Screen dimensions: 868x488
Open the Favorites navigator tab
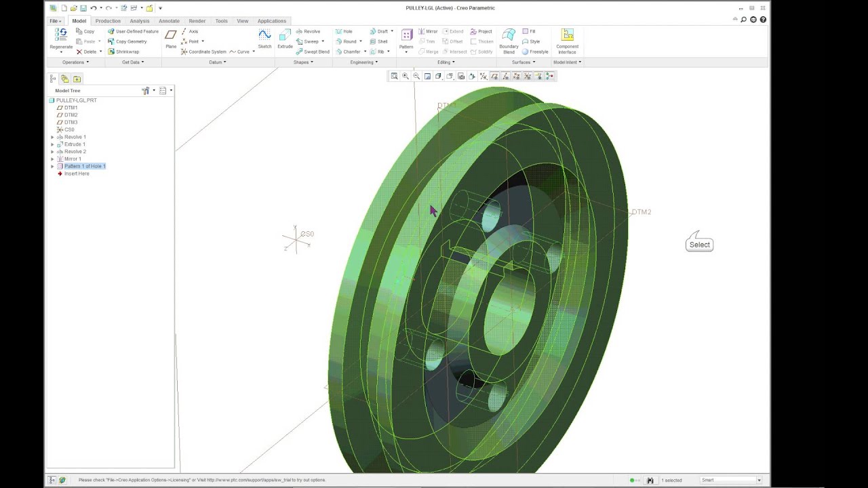77,79
